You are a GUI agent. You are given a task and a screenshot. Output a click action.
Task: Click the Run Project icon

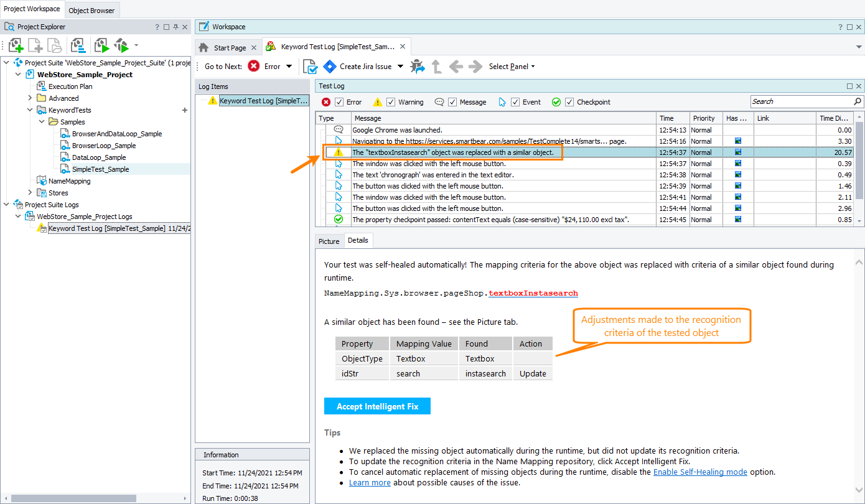100,45
